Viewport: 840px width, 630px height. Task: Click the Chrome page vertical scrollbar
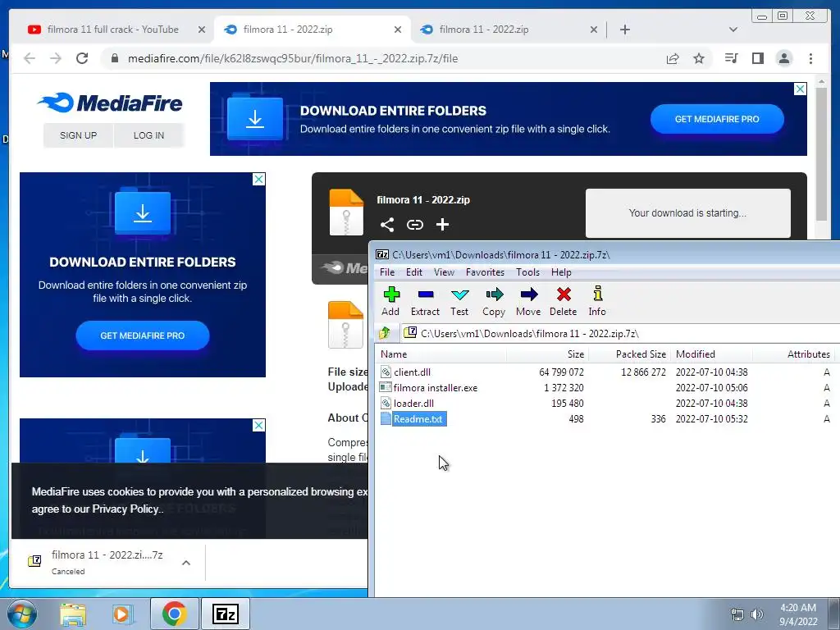click(821, 155)
